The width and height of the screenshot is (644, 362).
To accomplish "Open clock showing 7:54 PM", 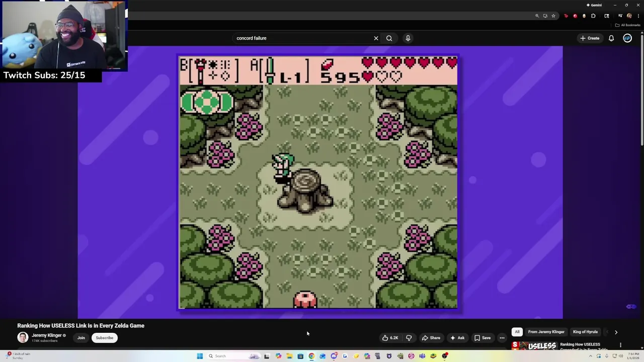I will [x=633, y=356].
